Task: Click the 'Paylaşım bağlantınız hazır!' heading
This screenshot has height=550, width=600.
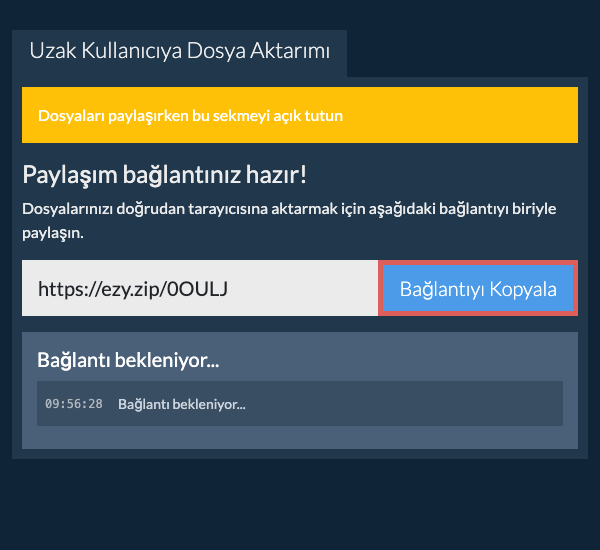Action: click(x=165, y=175)
